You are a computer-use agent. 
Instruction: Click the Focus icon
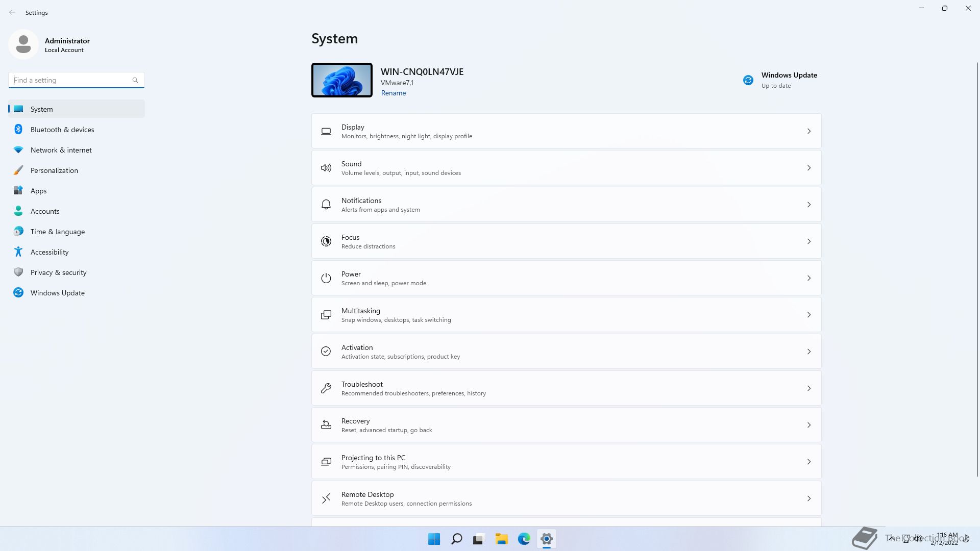[326, 241]
